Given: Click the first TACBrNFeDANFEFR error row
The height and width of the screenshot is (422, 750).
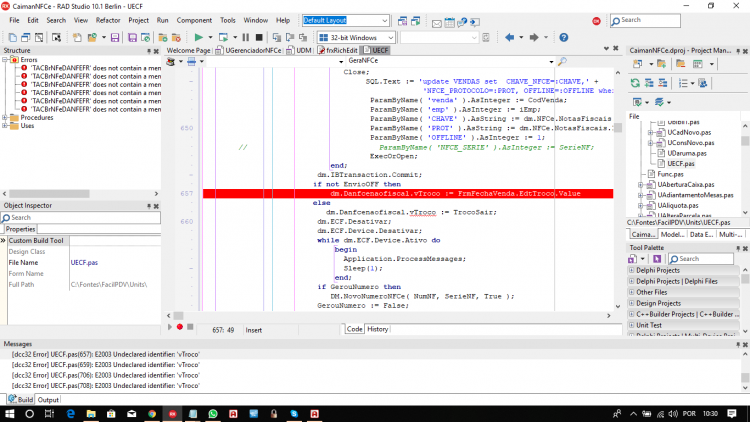Looking at the screenshot, I should coord(96,68).
